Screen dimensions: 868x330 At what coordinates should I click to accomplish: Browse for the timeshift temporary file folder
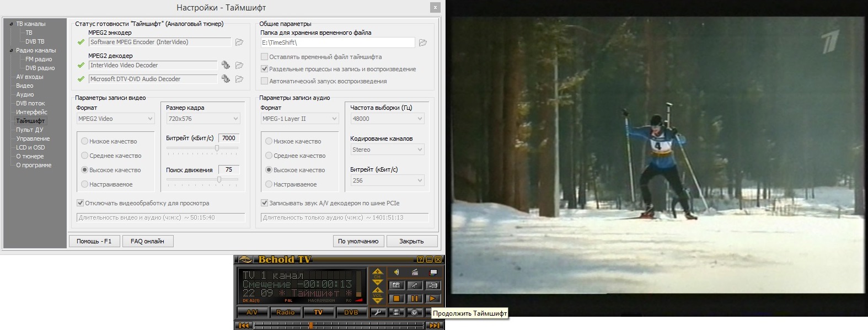[x=423, y=42]
